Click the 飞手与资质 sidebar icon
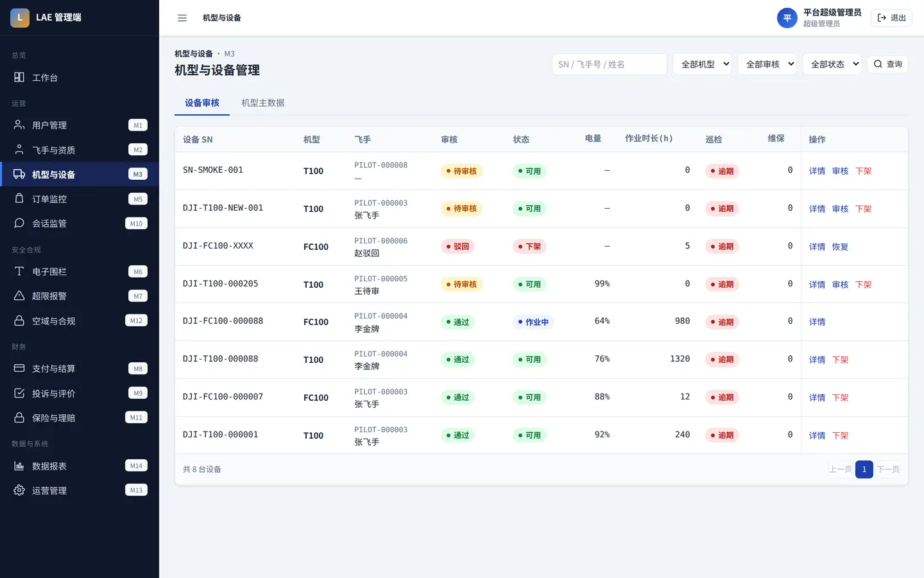This screenshot has width=924, height=578. [19, 150]
